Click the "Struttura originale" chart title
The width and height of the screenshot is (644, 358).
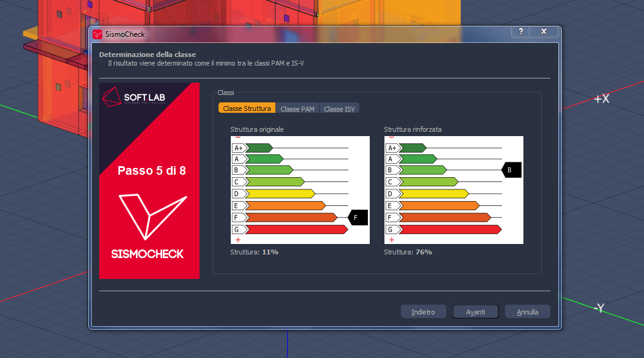[x=257, y=129]
